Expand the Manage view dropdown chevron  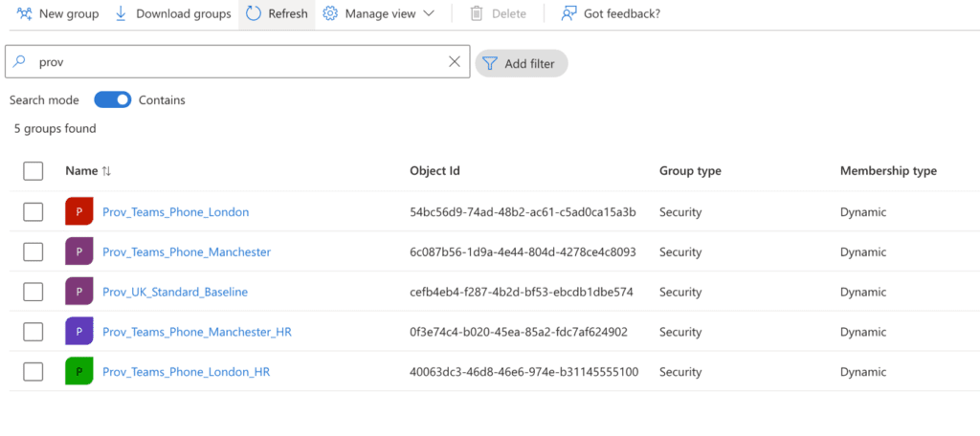click(428, 13)
